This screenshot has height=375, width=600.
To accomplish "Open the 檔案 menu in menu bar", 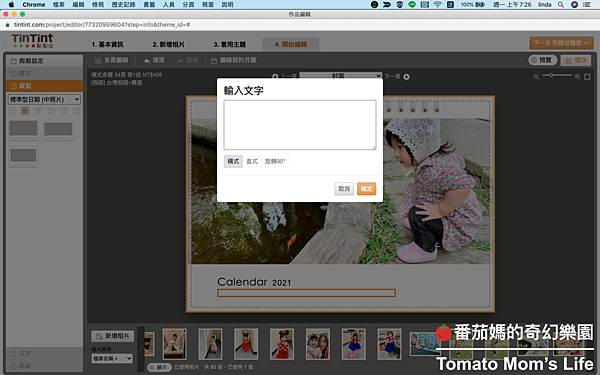I will point(59,5).
